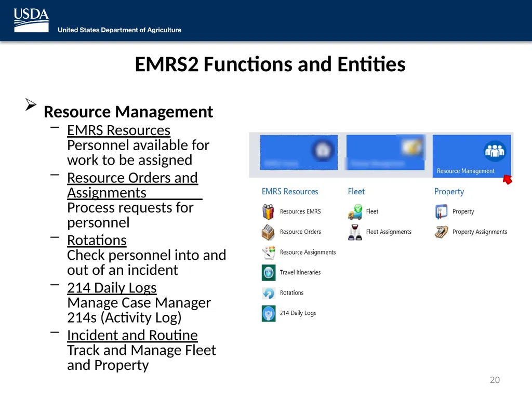Click the middle blurred blue tile
This screenshot has width=532, height=399.
[385, 152]
